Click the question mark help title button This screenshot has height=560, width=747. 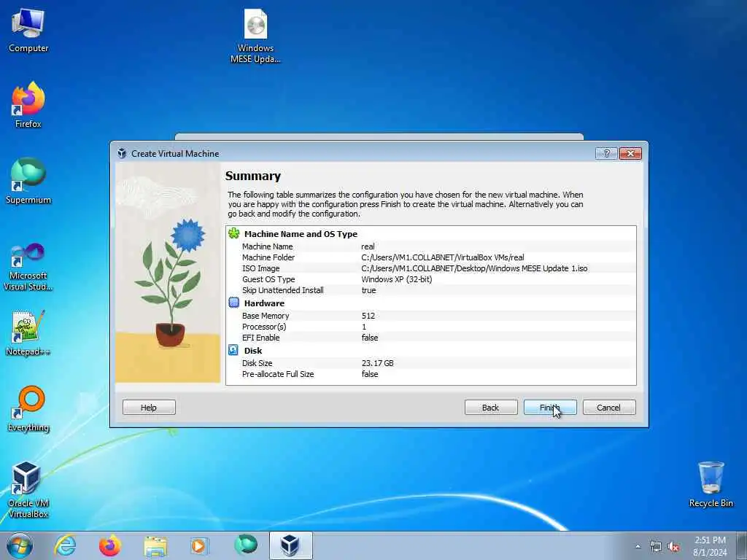(606, 153)
